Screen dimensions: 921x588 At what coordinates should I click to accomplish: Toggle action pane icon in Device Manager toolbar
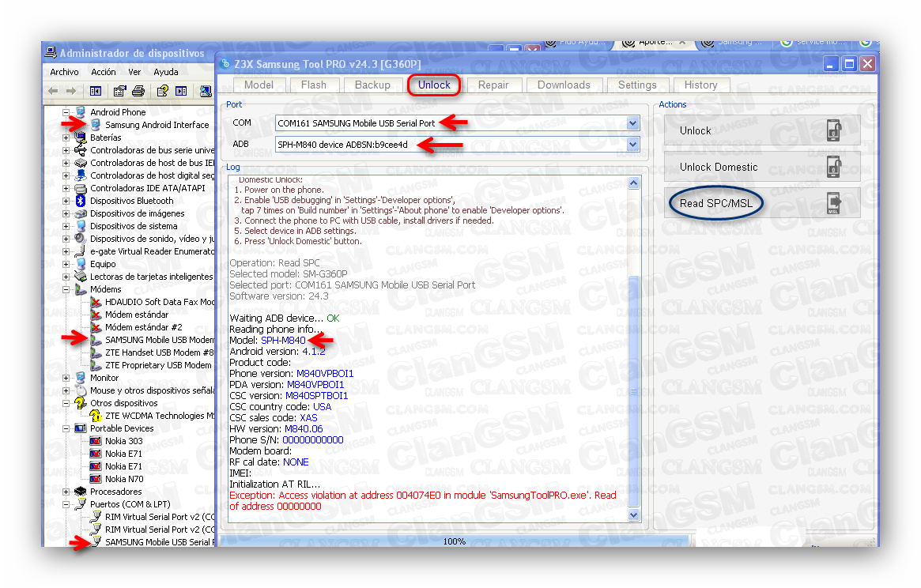[x=181, y=91]
